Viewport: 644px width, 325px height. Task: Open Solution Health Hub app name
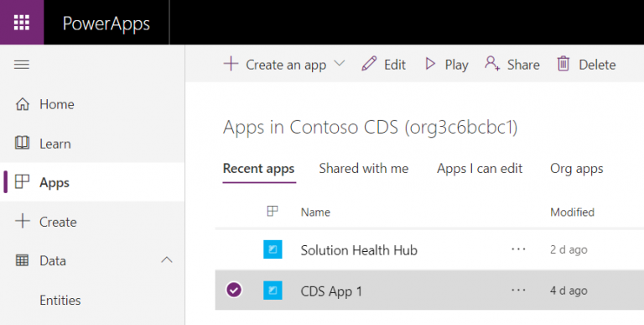click(359, 250)
